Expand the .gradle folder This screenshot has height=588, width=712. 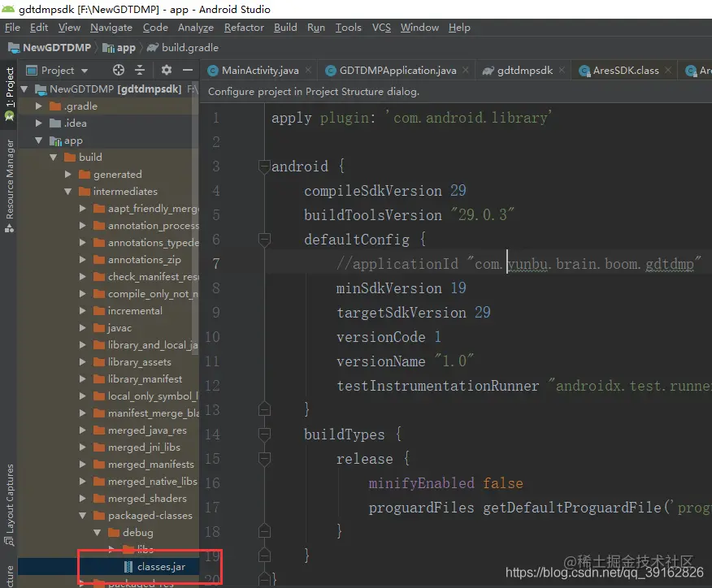[x=38, y=106]
